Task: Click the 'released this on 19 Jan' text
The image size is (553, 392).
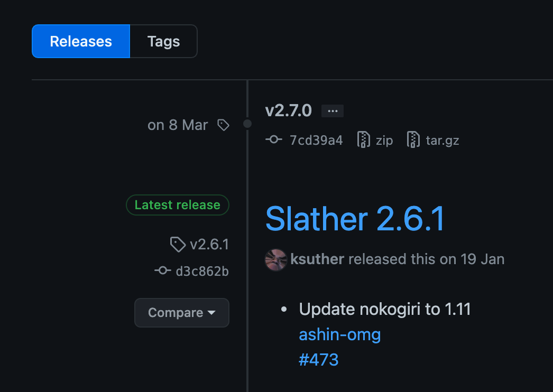Action: (x=427, y=259)
